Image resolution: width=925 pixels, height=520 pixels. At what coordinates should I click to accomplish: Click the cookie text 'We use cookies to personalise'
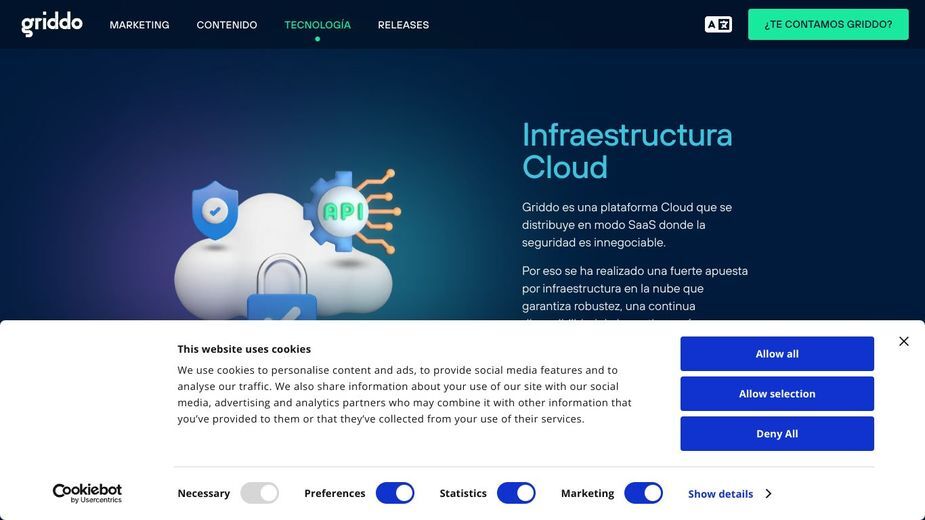tap(405, 394)
